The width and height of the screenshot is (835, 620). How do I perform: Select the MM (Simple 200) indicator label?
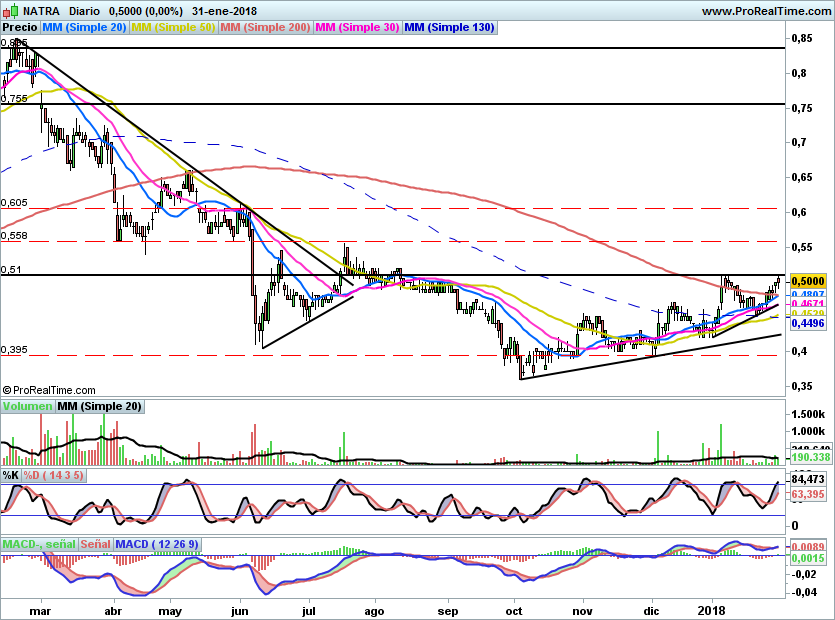pyautogui.click(x=265, y=29)
